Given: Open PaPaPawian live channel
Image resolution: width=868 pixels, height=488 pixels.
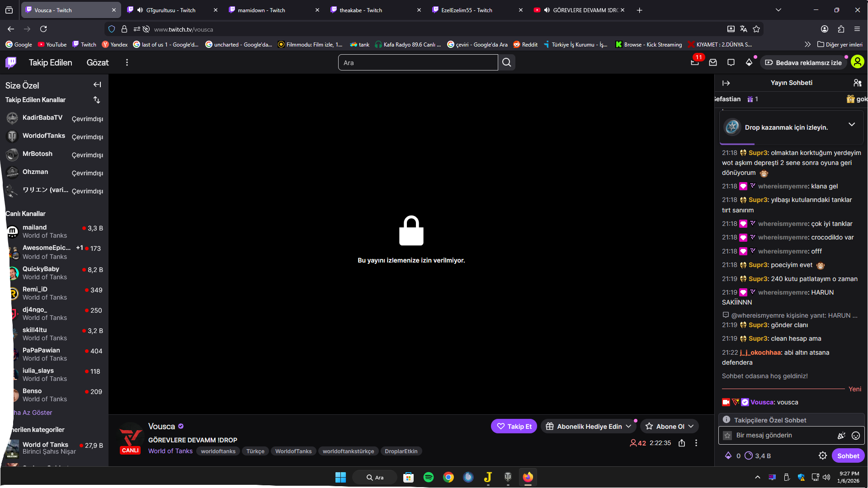Looking at the screenshot, I should [x=54, y=354].
